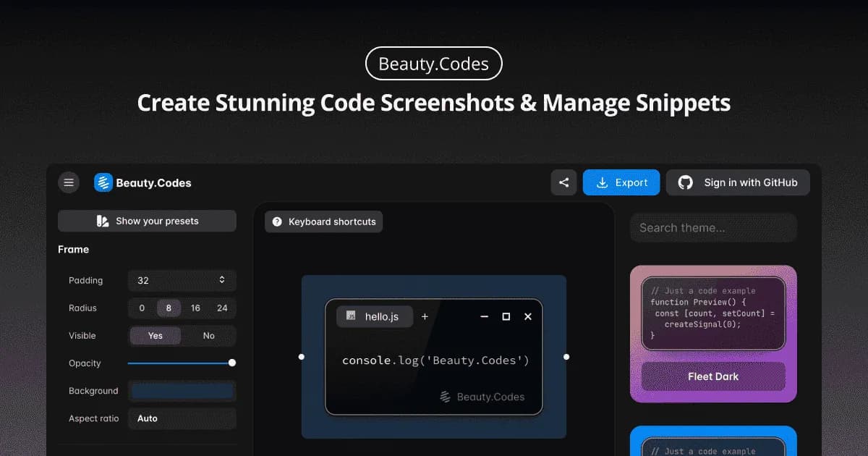Click the GitHub icon next to Sign in
Image resolution: width=868 pixels, height=456 pixels.
(686, 182)
